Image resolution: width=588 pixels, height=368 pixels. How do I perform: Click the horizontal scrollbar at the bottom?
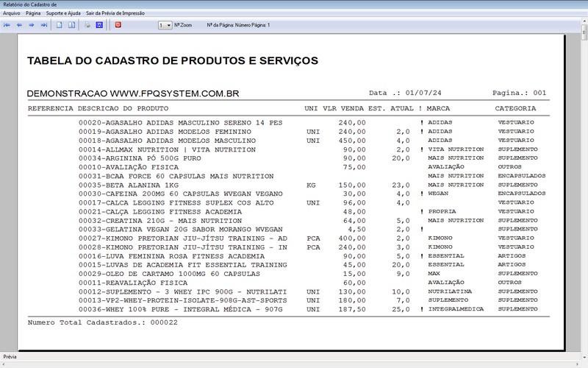(x=290, y=365)
